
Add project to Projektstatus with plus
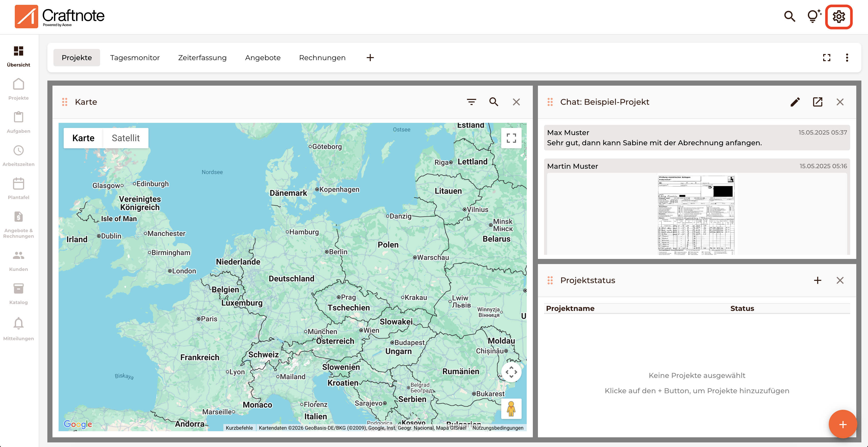(818, 280)
